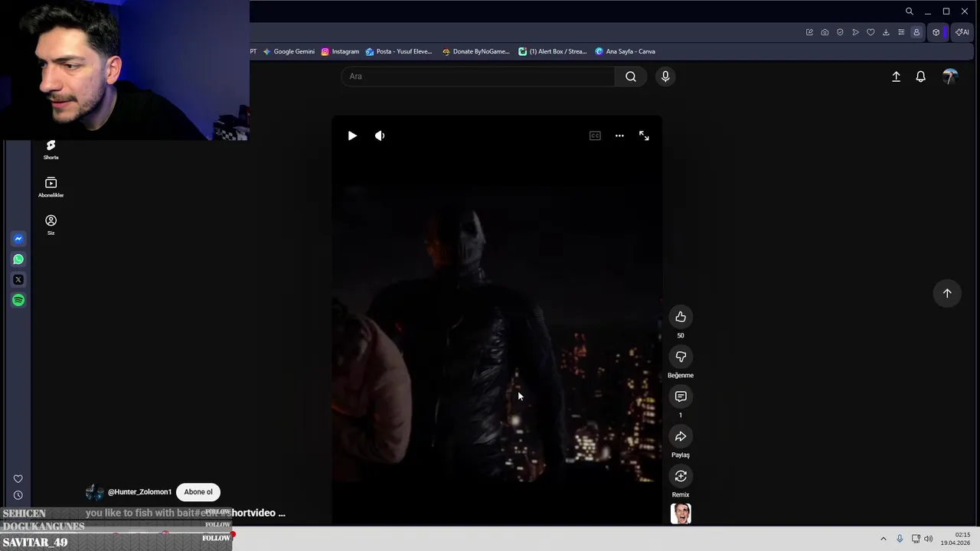The width and height of the screenshot is (980, 551).
Task: Open Spotify in the browser sidebar
Action: [x=18, y=300]
